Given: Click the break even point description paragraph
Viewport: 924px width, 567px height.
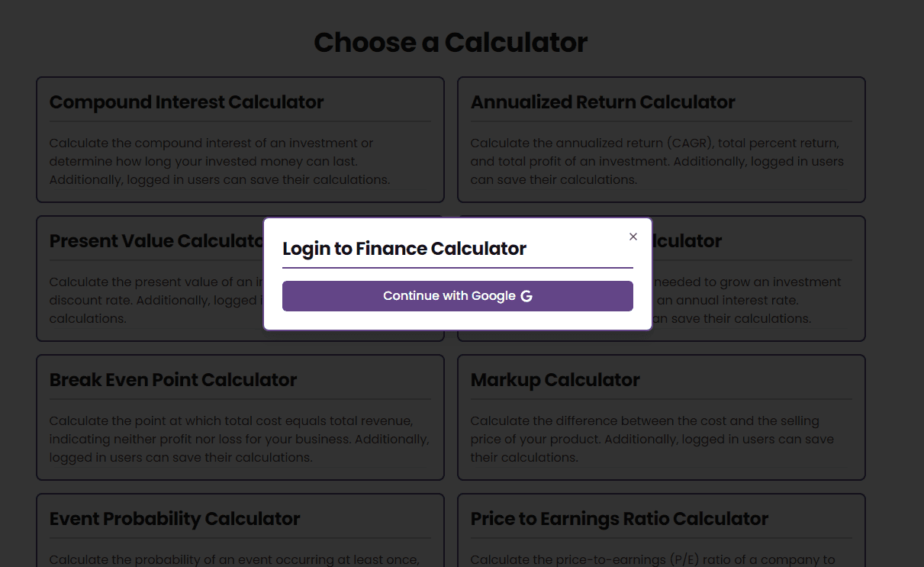Looking at the screenshot, I should (239, 439).
